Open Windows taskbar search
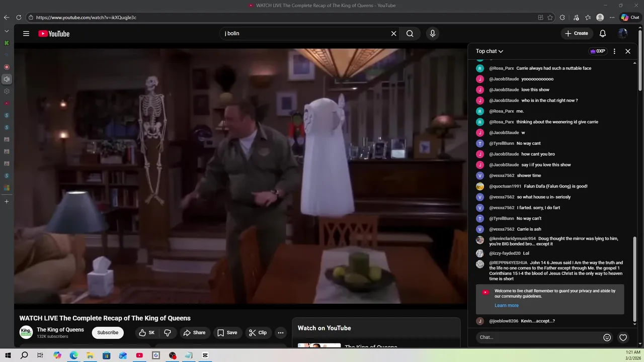Screen dimensions: 644x362 coord(24,355)
